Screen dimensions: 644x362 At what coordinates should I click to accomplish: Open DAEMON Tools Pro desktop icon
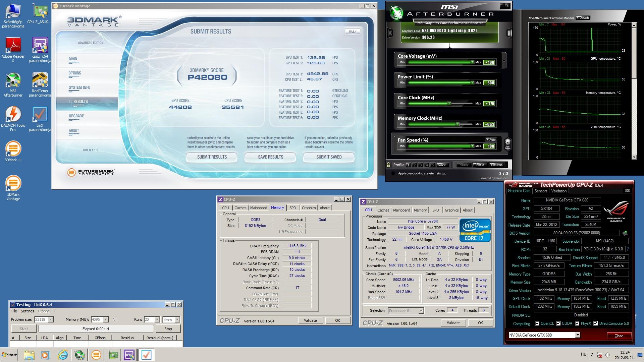click(13, 119)
